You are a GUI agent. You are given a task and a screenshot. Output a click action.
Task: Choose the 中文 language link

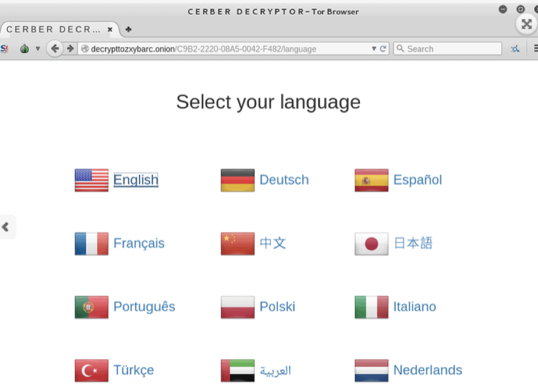[273, 243]
